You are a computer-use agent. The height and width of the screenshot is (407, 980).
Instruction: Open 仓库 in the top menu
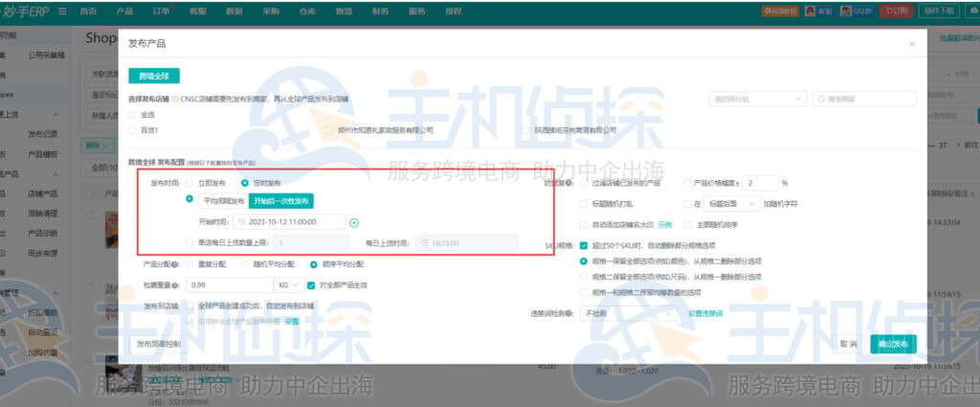[x=307, y=11]
